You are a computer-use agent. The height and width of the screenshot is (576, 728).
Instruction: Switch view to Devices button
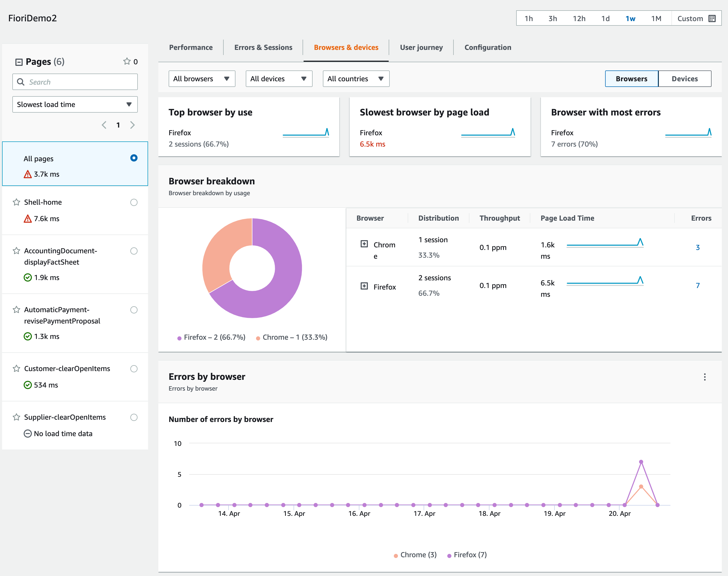click(x=684, y=79)
